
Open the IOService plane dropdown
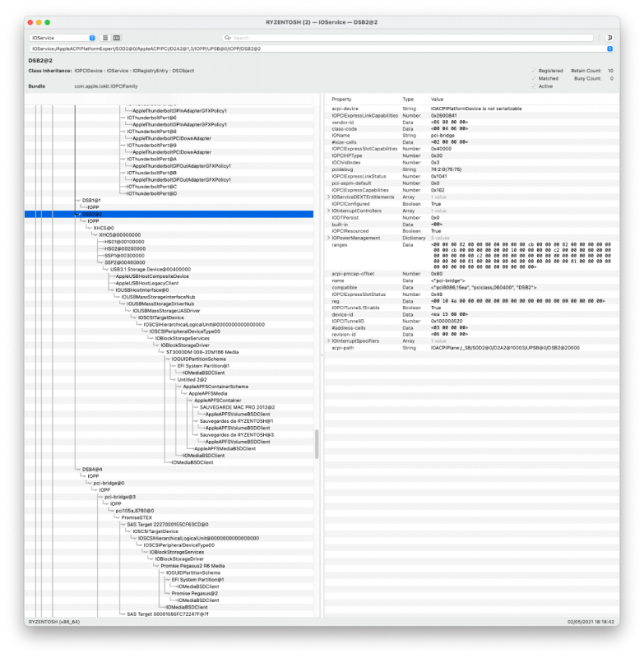pyautogui.click(x=63, y=38)
